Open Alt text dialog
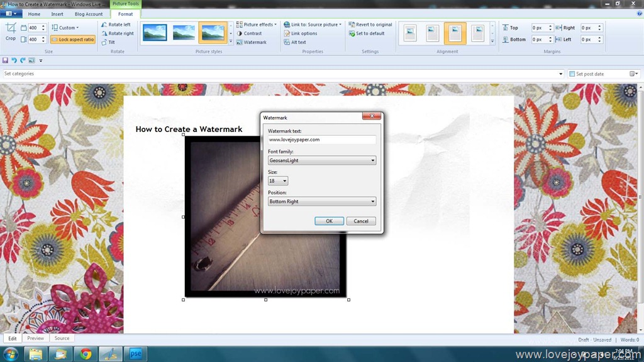The image size is (644, 362). (295, 42)
